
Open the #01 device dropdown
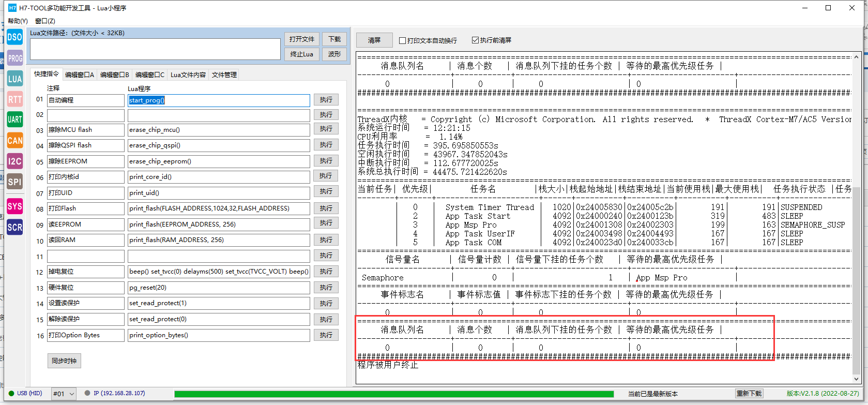(64, 394)
